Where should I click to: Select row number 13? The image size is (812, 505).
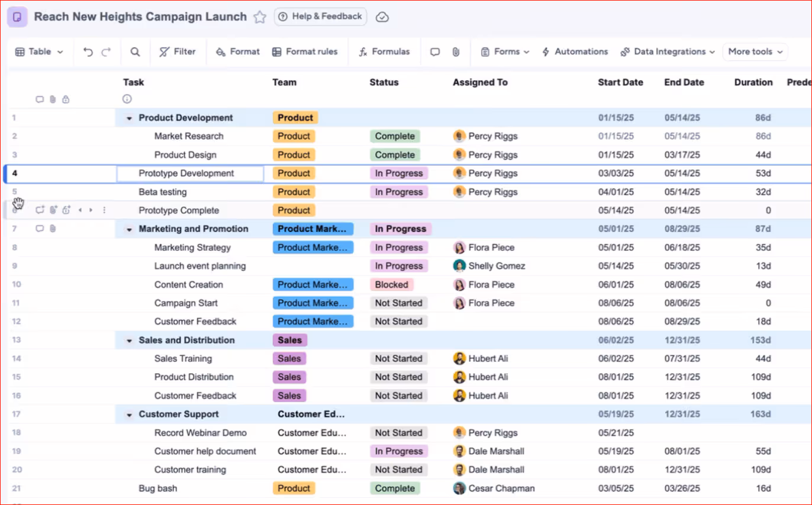pyautogui.click(x=17, y=340)
